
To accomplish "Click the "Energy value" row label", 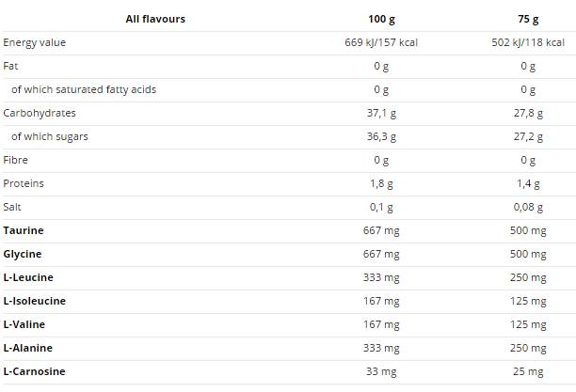I will [35, 42].
